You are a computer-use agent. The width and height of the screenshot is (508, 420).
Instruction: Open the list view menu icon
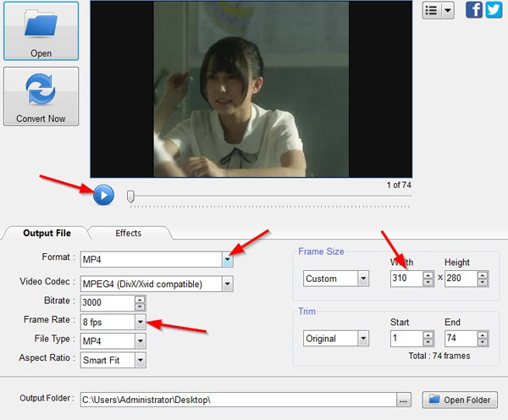(x=432, y=10)
